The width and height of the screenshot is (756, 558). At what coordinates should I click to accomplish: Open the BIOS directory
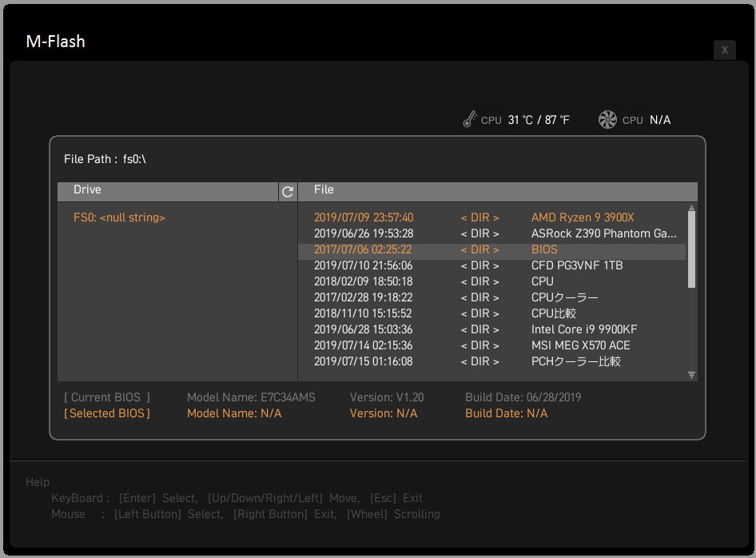pyautogui.click(x=544, y=249)
